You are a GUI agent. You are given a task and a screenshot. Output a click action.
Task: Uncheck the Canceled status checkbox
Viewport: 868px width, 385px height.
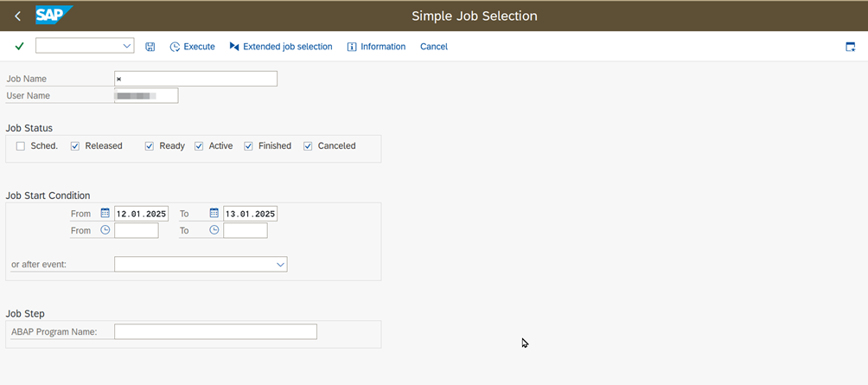[308, 146]
